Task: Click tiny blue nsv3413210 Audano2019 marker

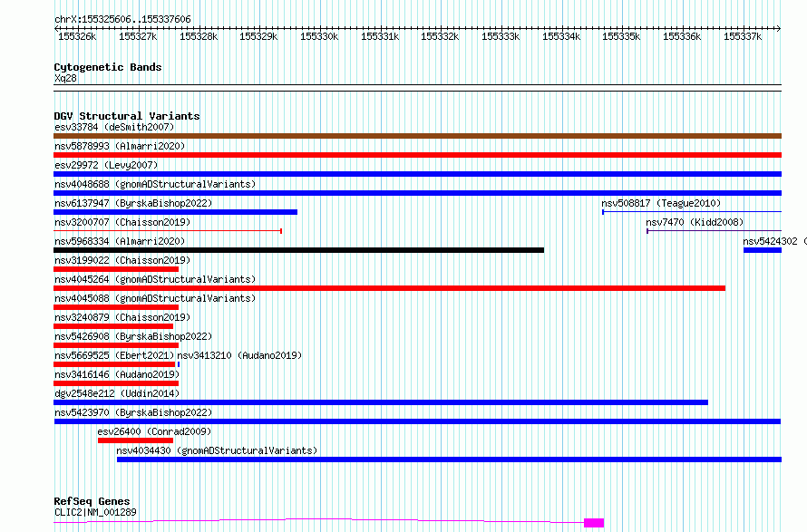Action: click(x=179, y=364)
